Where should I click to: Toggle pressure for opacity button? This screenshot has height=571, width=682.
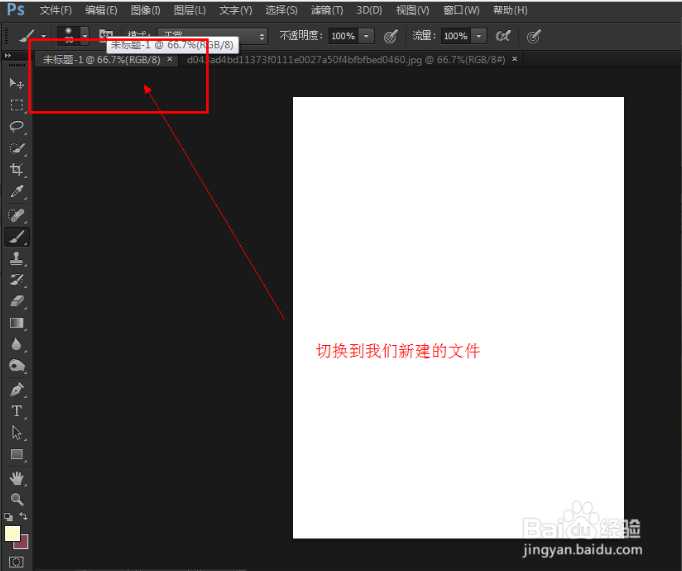tap(391, 36)
